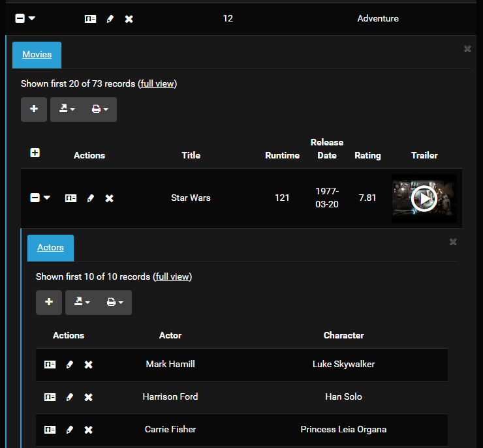The height and width of the screenshot is (448, 483).
Task: Open full view of Movies records
Action: point(157,83)
